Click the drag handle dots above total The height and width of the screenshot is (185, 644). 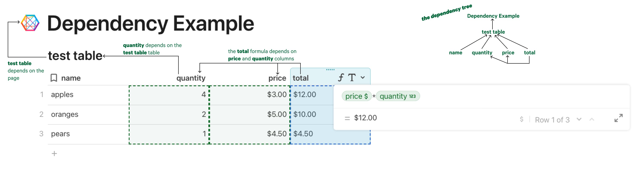tap(330, 70)
